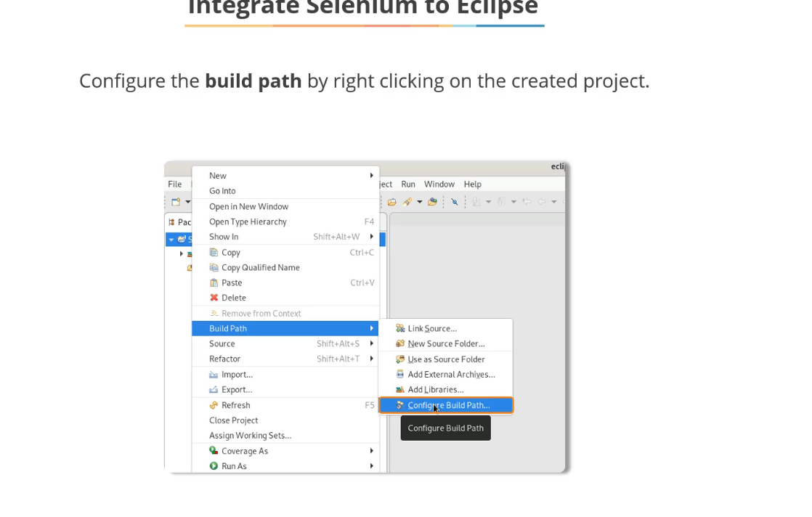Viewport: 812px width, 517px height.
Task: Choose Go Into from context menu
Action: 285,191
